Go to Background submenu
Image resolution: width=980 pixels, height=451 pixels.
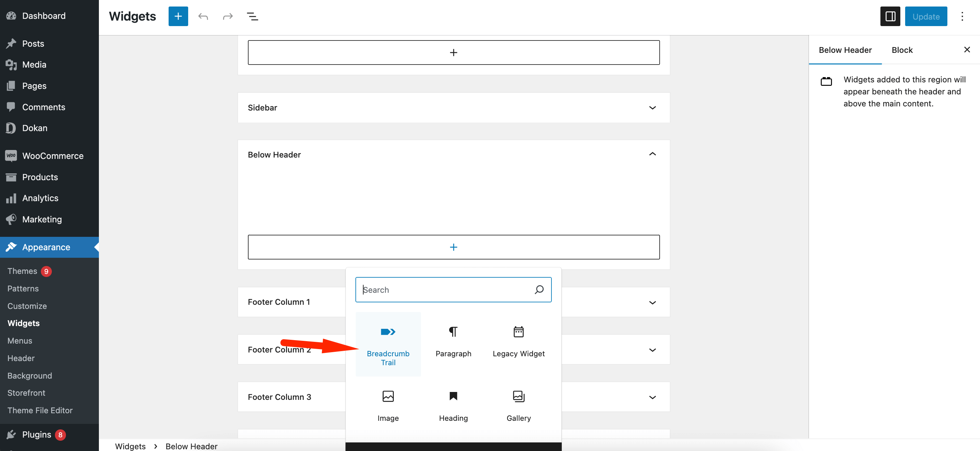click(30, 376)
